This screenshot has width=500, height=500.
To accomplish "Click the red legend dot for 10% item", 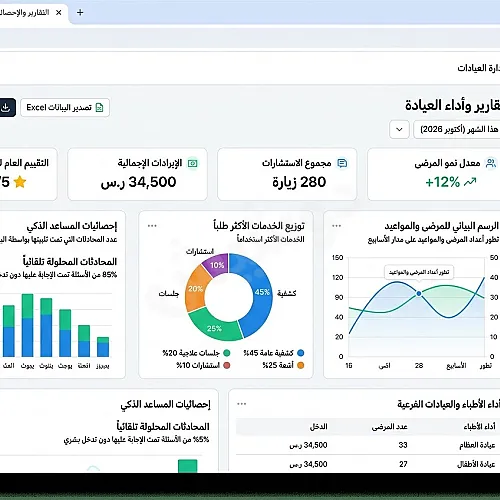I will (x=227, y=365).
